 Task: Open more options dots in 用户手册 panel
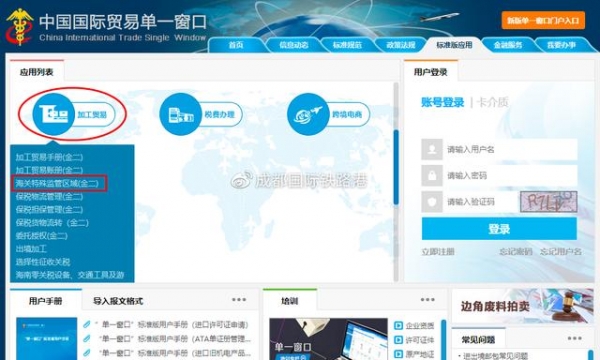(x=239, y=300)
